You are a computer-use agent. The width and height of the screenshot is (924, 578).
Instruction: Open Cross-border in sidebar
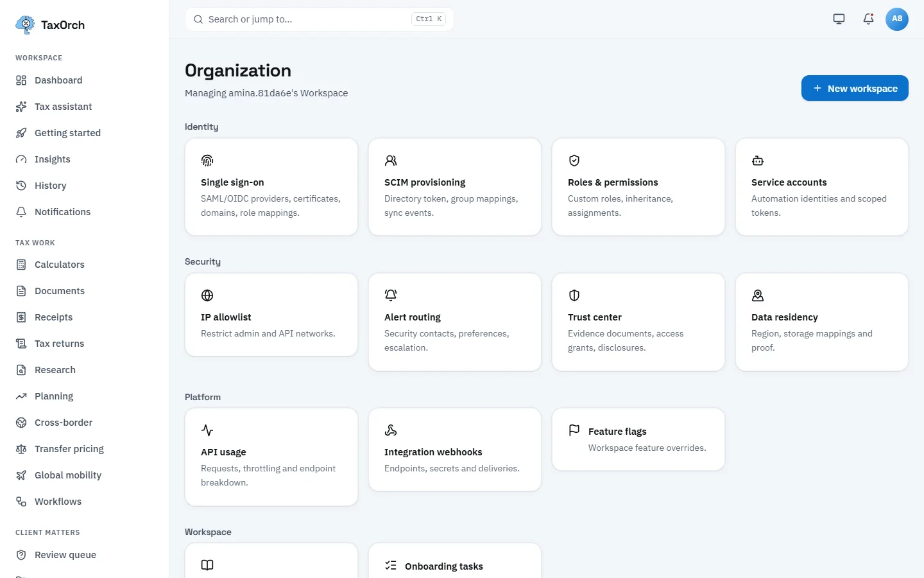click(84, 423)
